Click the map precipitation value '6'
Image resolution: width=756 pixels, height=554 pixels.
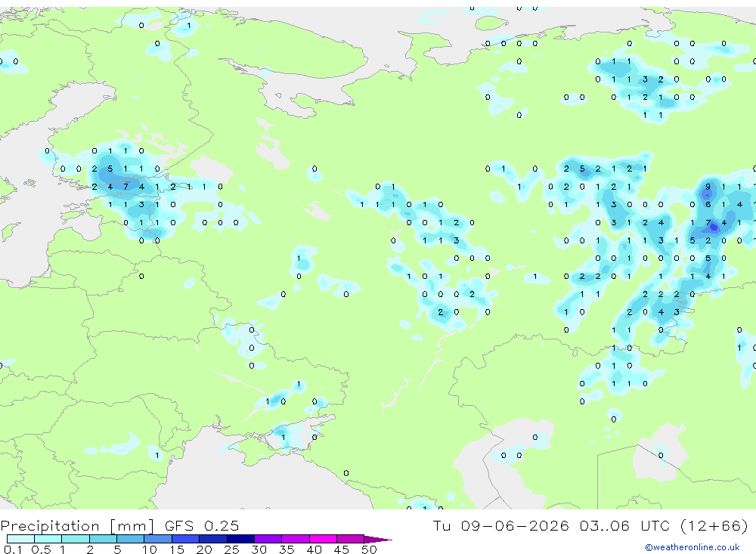point(708,204)
